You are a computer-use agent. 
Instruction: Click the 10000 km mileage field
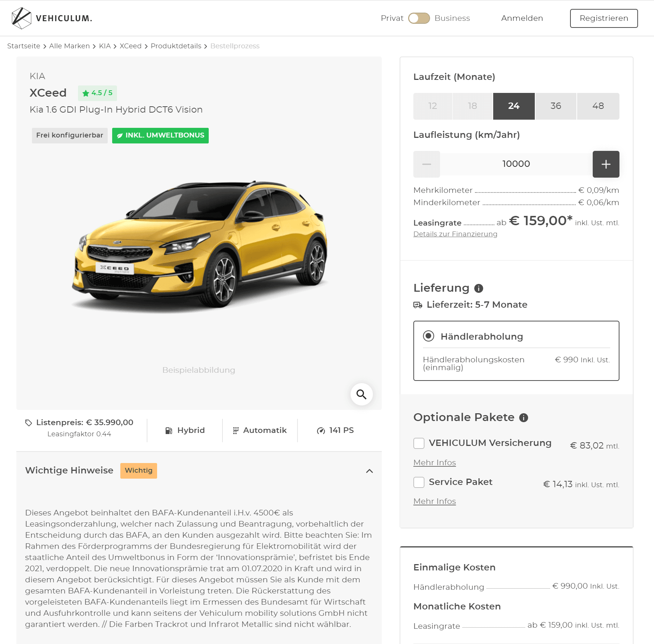point(516,164)
